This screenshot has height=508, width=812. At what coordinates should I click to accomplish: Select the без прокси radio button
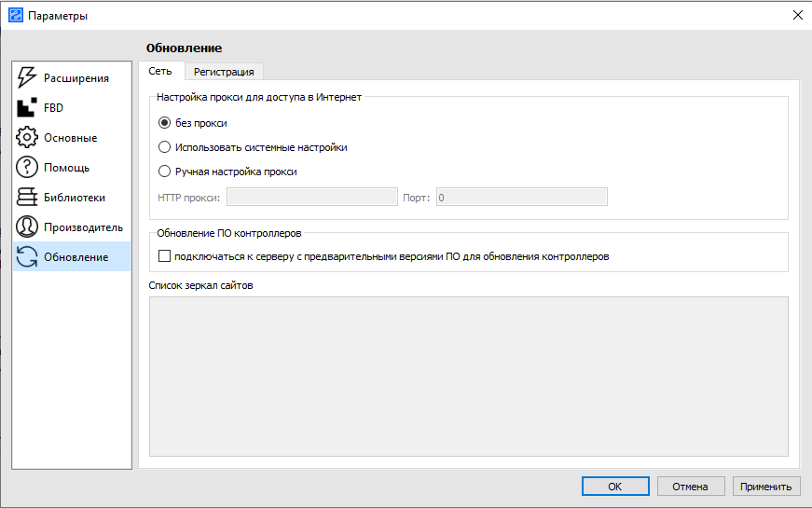click(x=164, y=123)
